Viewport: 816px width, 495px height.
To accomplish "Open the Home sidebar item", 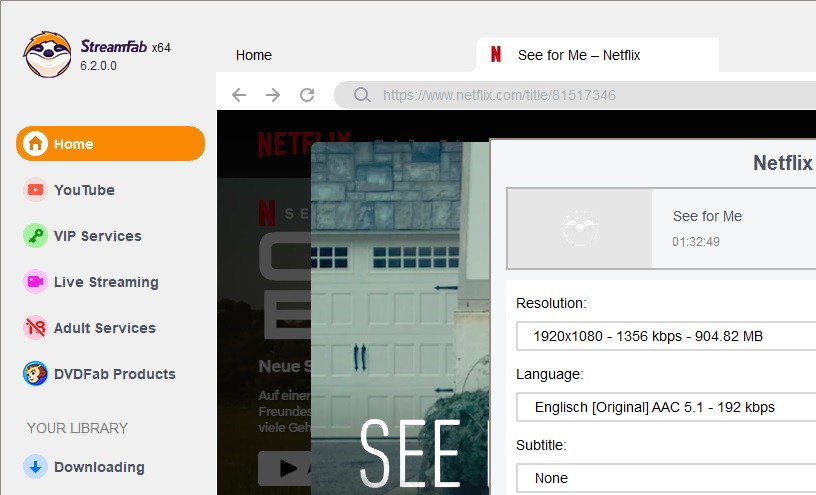I will pyautogui.click(x=110, y=144).
